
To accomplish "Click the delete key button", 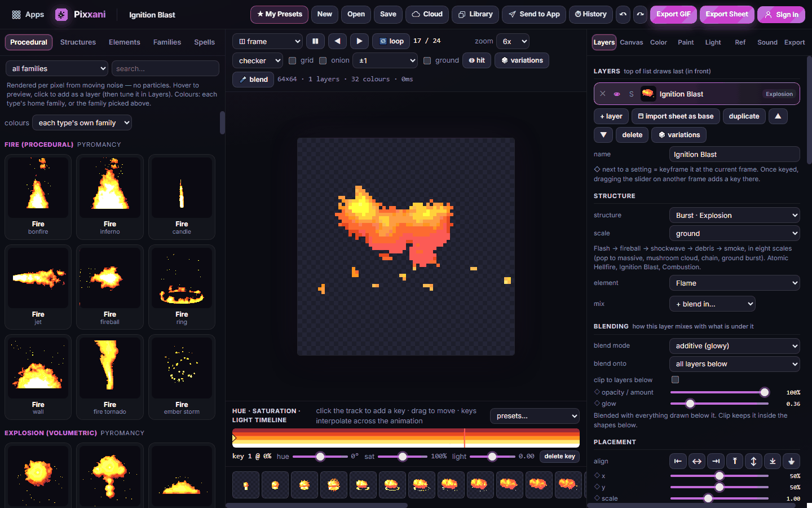I will coord(559,457).
